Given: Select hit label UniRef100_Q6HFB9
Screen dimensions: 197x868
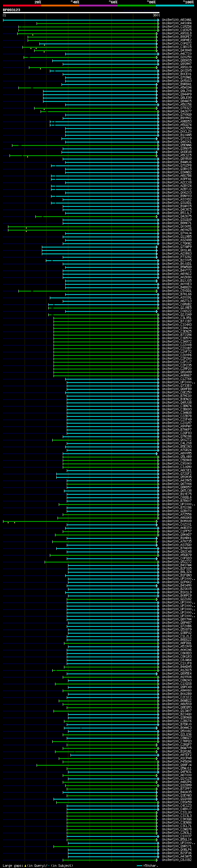Looking at the screenshot, I should coord(176,389).
